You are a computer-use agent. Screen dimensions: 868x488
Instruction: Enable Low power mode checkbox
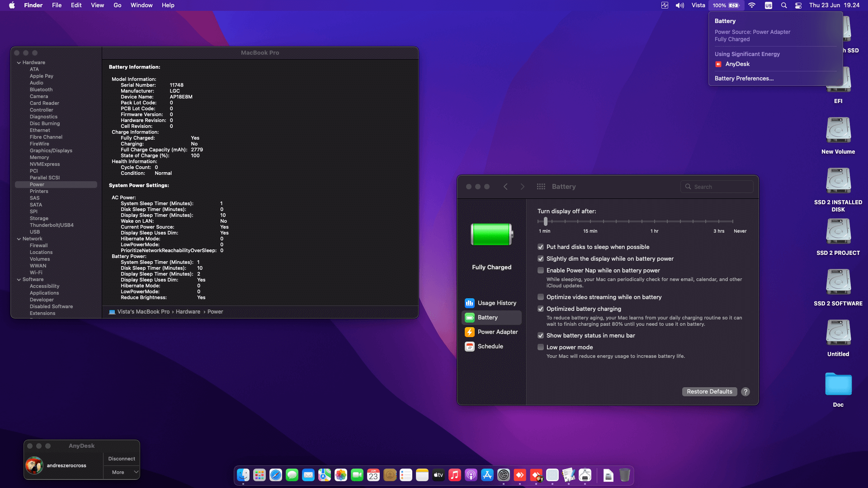click(540, 347)
